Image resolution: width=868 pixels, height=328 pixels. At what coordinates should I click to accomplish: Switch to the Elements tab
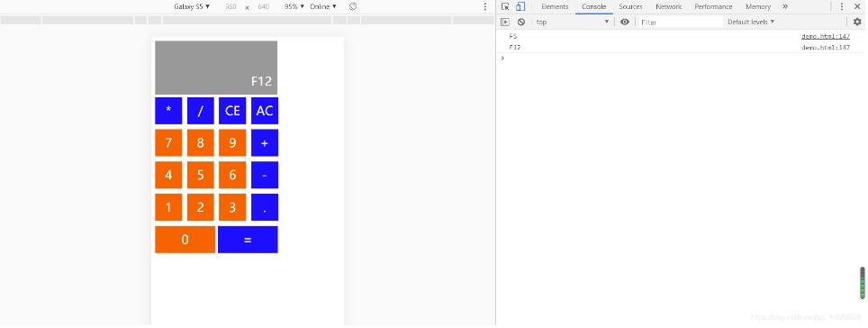[x=555, y=6]
